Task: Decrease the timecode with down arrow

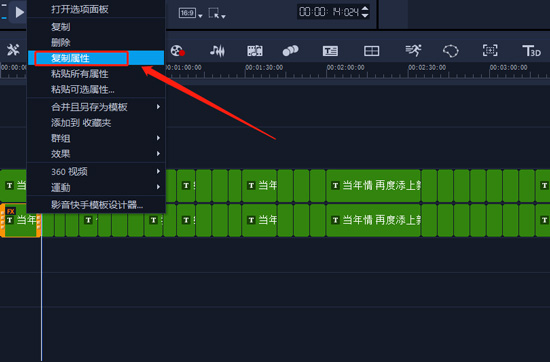Action: click(x=365, y=15)
